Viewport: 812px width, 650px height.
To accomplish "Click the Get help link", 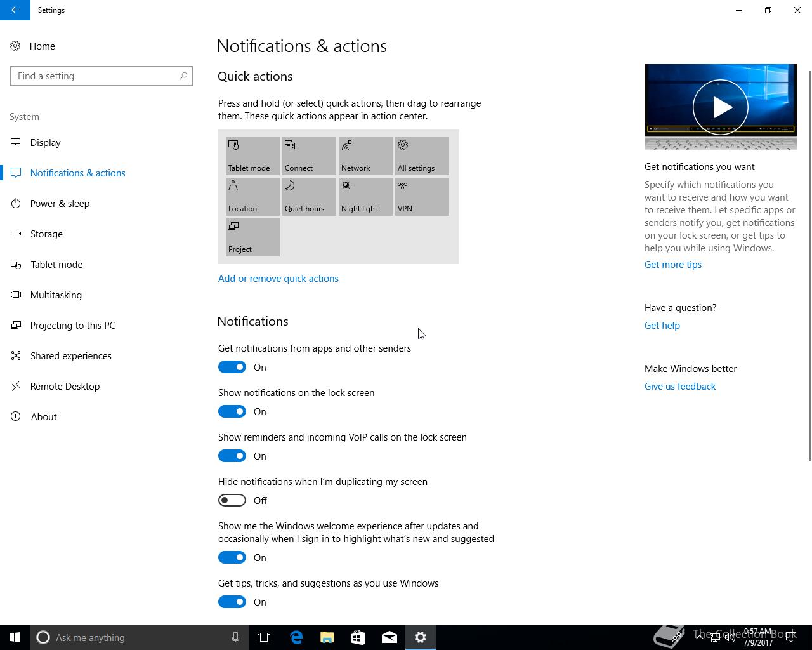I will click(662, 325).
